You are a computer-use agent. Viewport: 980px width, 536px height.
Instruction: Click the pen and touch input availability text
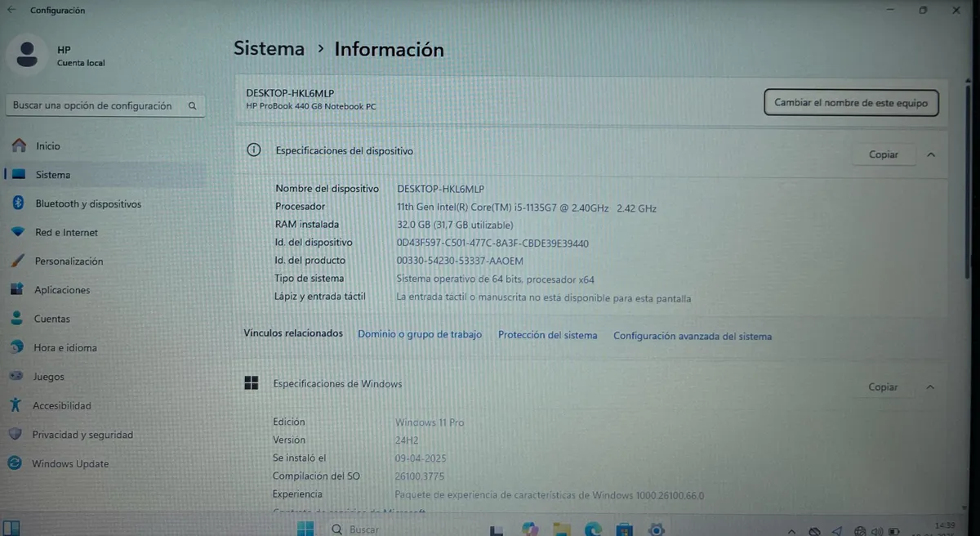click(544, 298)
